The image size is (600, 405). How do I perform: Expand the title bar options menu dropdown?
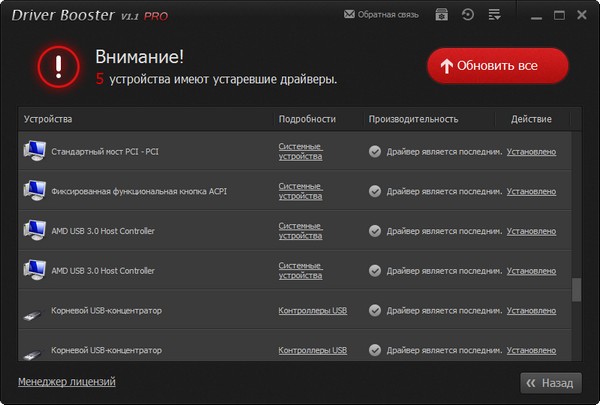(x=494, y=15)
